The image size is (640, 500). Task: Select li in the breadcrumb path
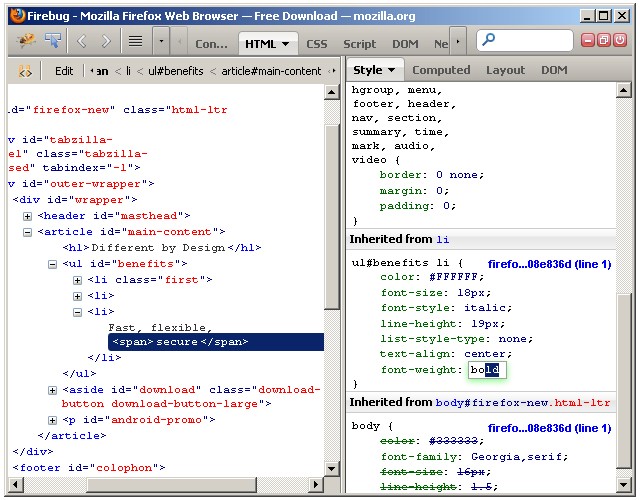click(128, 71)
